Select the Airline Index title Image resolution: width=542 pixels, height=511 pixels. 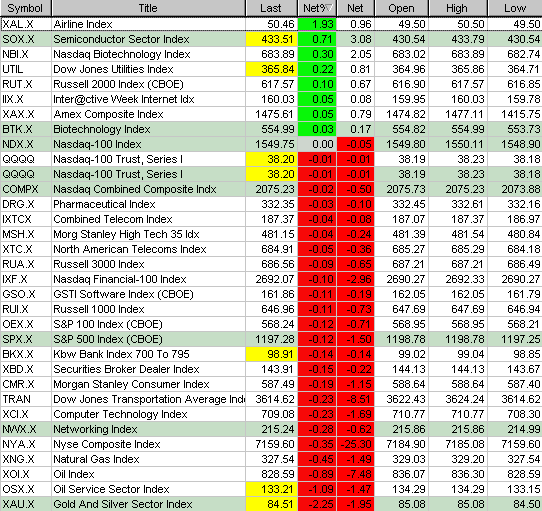coord(83,24)
